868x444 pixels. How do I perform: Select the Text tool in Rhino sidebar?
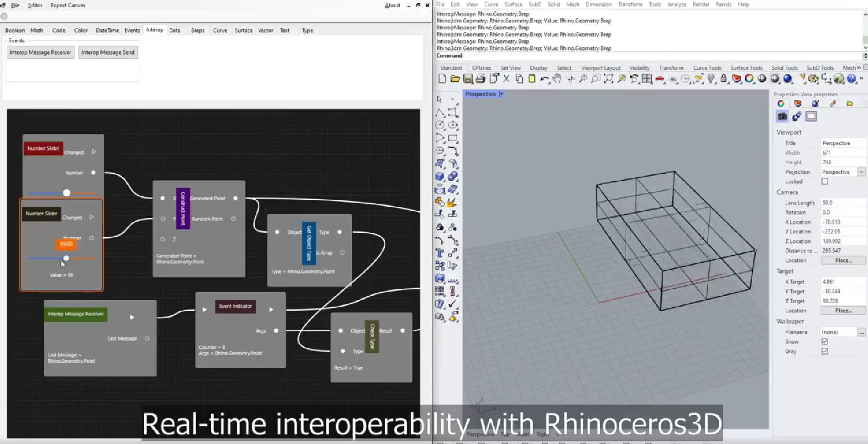point(440,253)
